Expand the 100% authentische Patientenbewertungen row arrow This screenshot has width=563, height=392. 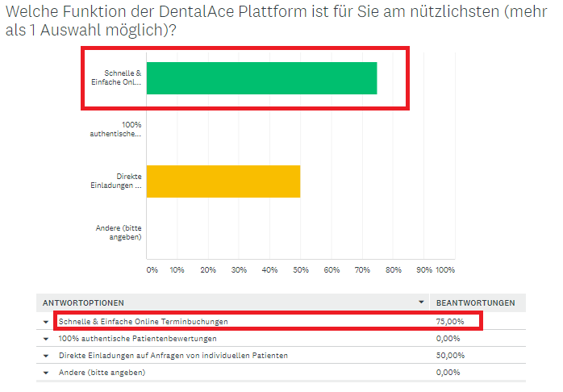point(46,339)
